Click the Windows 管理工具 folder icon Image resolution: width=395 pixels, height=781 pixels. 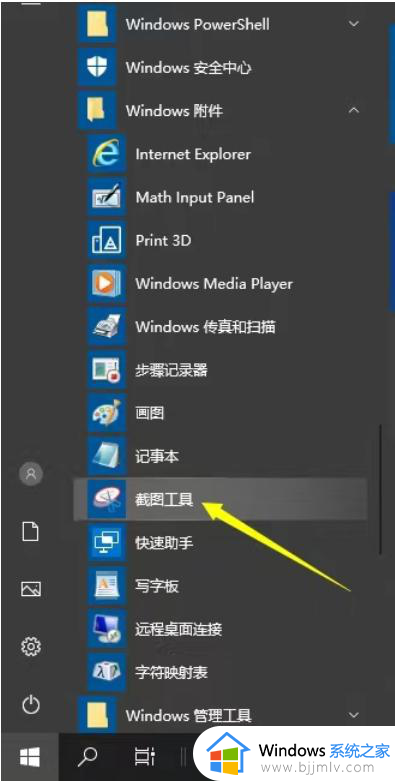tap(97, 715)
